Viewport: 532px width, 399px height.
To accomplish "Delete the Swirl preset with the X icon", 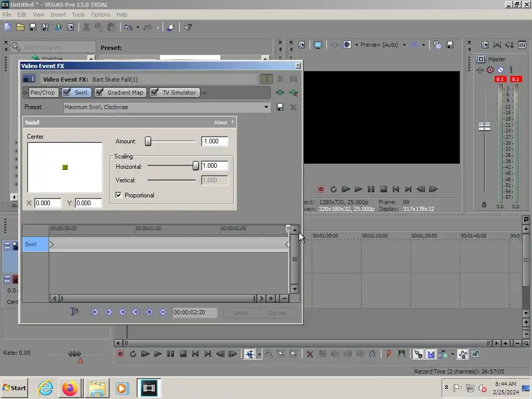I will [x=294, y=107].
